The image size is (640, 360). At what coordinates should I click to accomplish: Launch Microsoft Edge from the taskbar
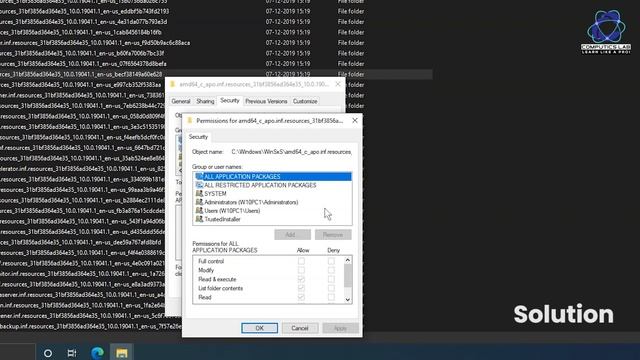pos(97,353)
